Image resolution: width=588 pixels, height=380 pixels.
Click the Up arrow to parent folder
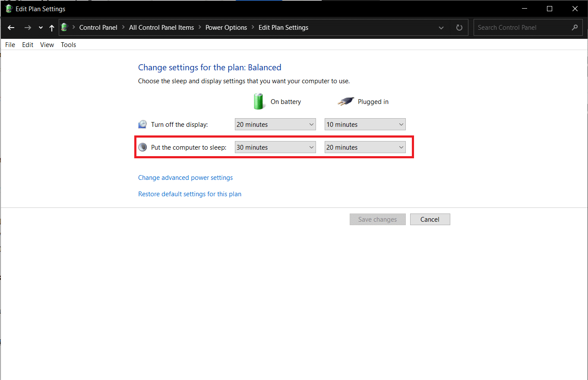[x=52, y=28]
